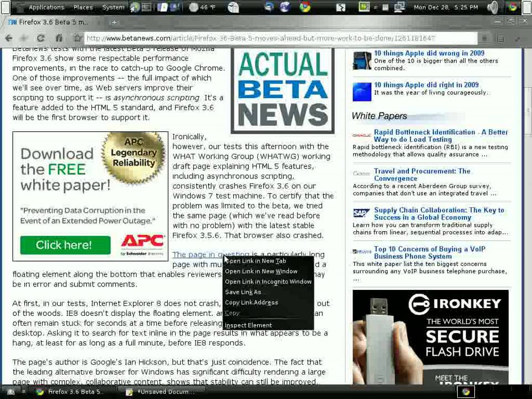
Task: Open Supply Chain Collaboration white paper link
Action: [439, 214]
